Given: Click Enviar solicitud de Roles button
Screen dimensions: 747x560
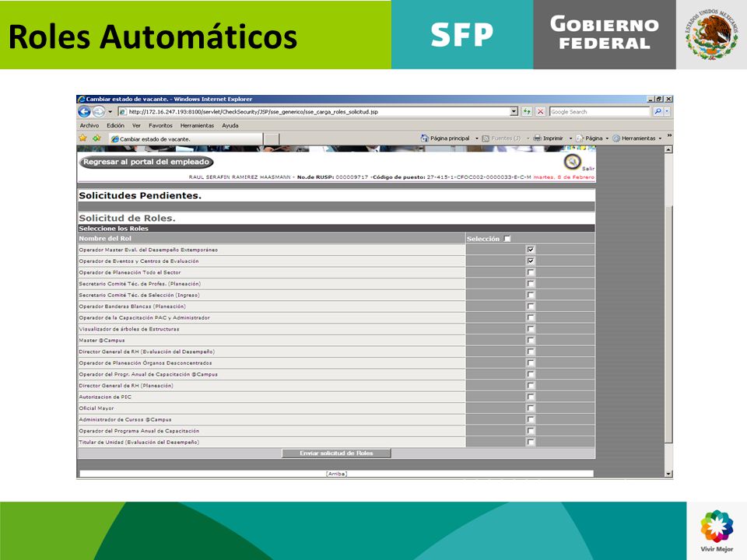Looking at the screenshot, I should point(336,453).
